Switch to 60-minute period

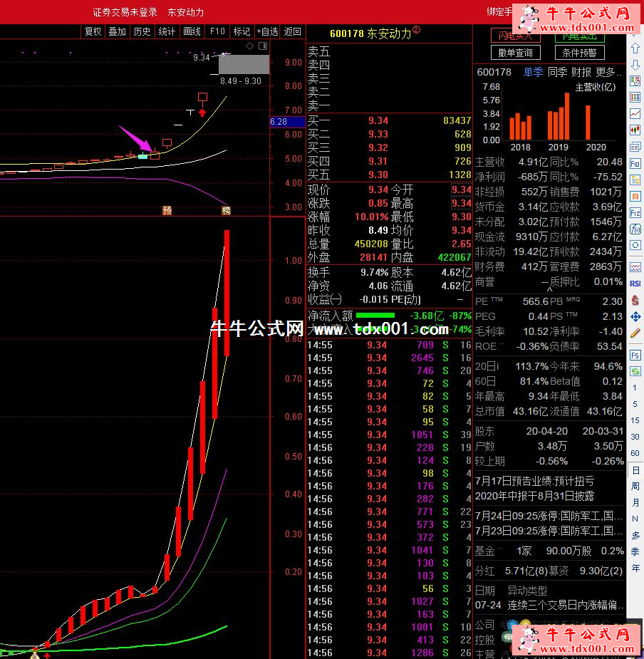tap(635, 453)
